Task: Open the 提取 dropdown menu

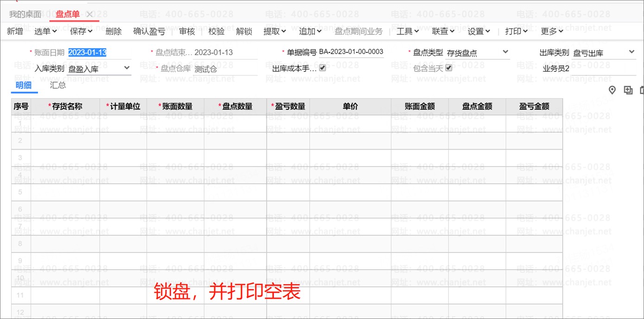Action: pos(274,31)
